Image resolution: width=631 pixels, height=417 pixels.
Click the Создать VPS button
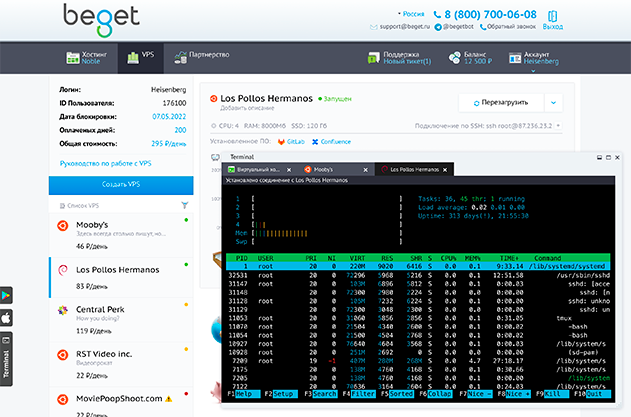121,185
